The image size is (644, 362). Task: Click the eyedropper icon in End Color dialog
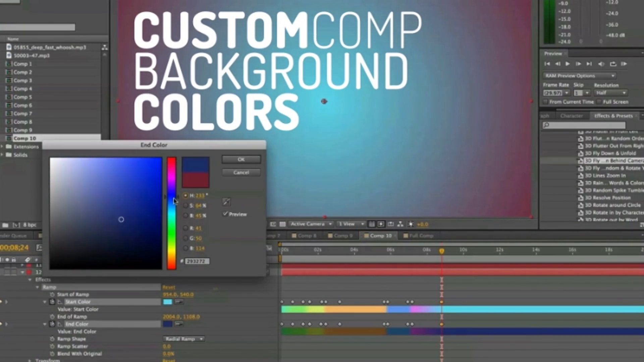pyautogui.click(x=226, y=201)
